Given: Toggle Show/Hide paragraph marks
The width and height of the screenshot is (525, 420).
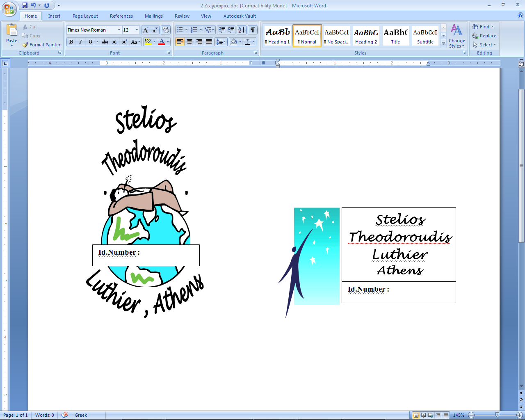Looking at the screenshot, I should tap(253, 30).
